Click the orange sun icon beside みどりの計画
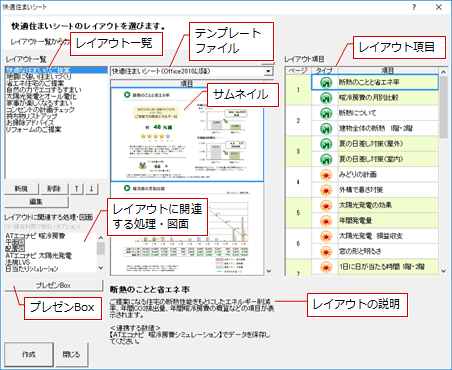 [x=326, y=175]
